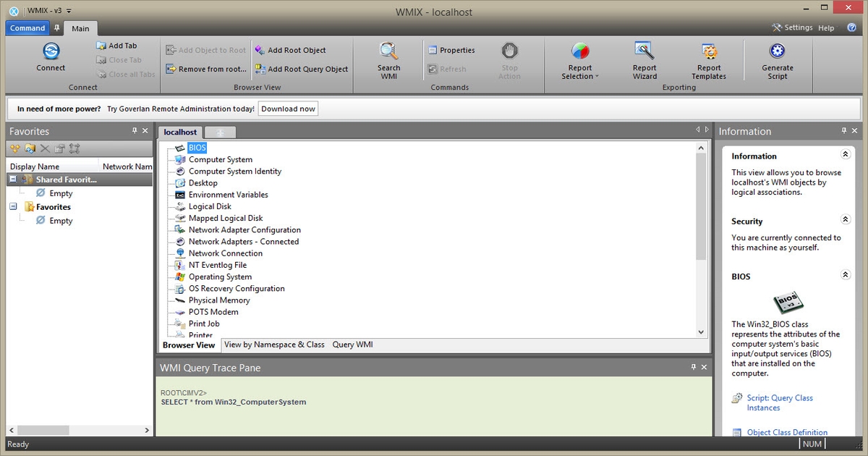Open Report Templates
This screenshot has width=868, height=456.
(708, 51)
